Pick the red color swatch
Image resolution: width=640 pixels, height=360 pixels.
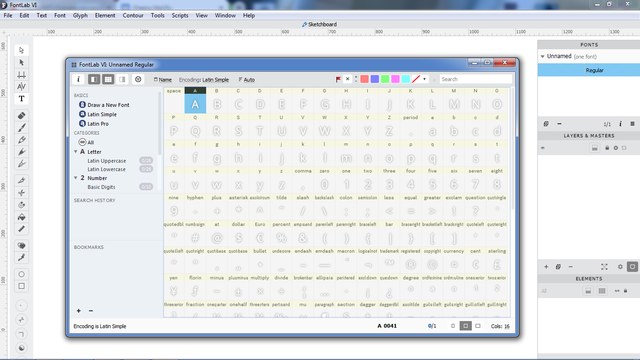pyautogui.click(x=364, y=79)
